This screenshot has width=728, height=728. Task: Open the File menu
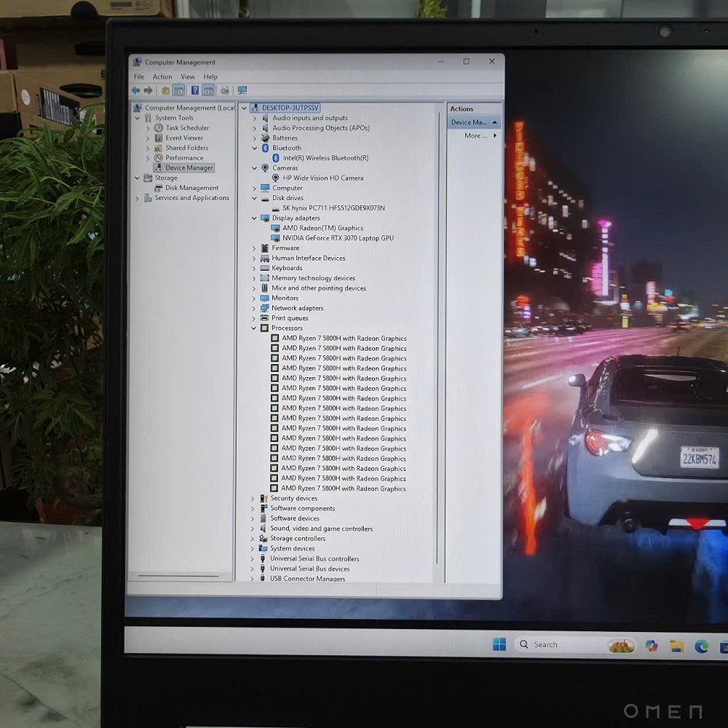139,76
